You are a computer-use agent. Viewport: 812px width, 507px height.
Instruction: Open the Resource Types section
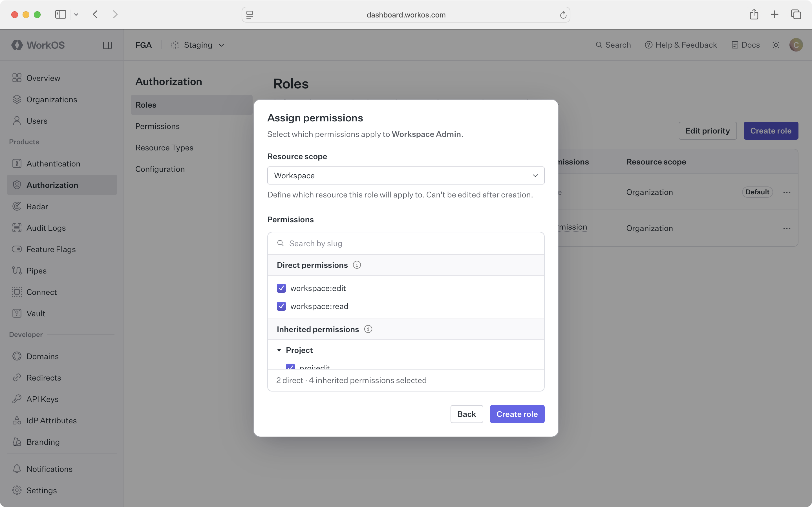164,148
